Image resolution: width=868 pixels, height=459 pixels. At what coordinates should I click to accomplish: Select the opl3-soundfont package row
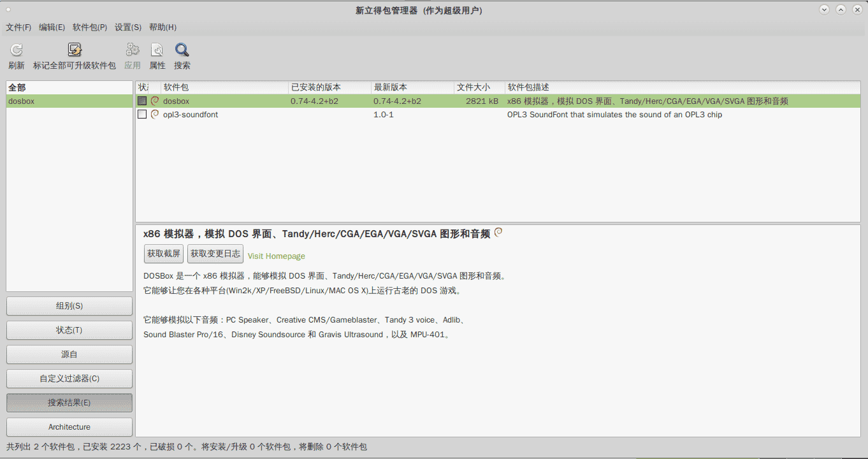click(498, 115)
